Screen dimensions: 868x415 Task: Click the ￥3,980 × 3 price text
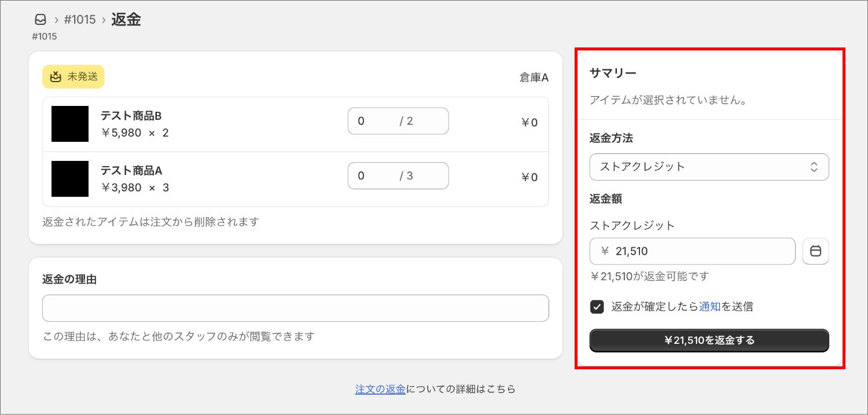(x=135, y=188)
